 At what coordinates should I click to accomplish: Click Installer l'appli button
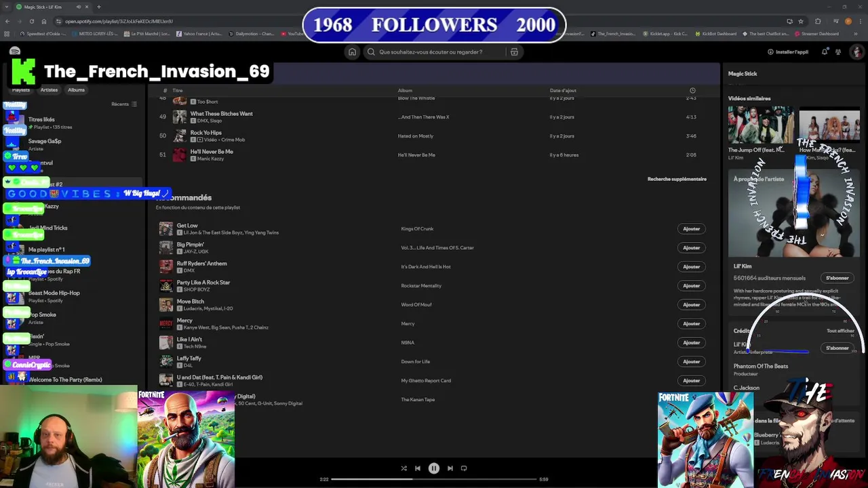(787, 52)
